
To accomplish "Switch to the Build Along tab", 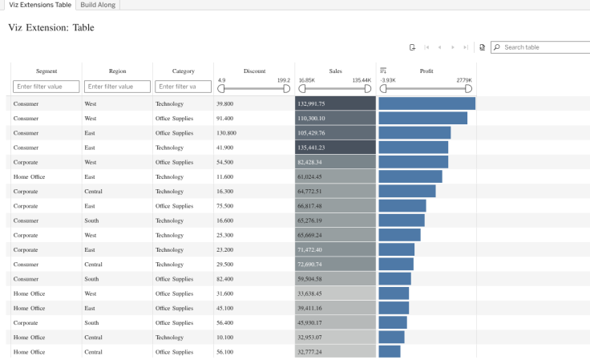I will pyautogui.click(x=98, y=5).
